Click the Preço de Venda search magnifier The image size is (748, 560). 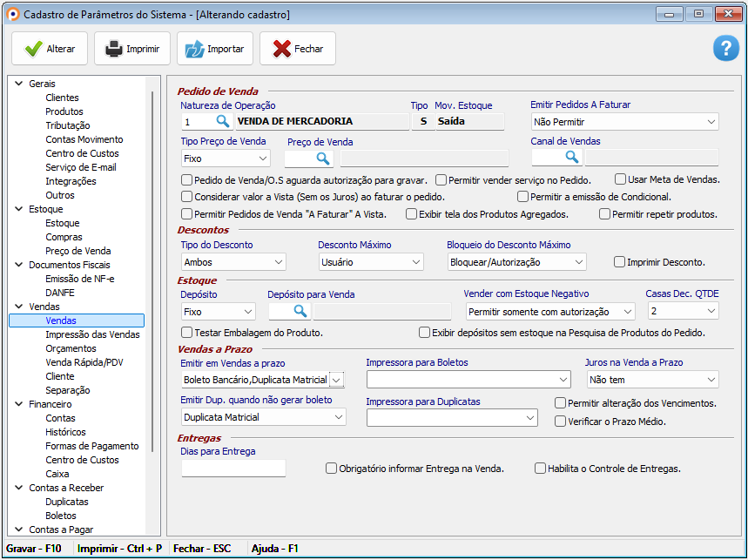coord(322,158)
